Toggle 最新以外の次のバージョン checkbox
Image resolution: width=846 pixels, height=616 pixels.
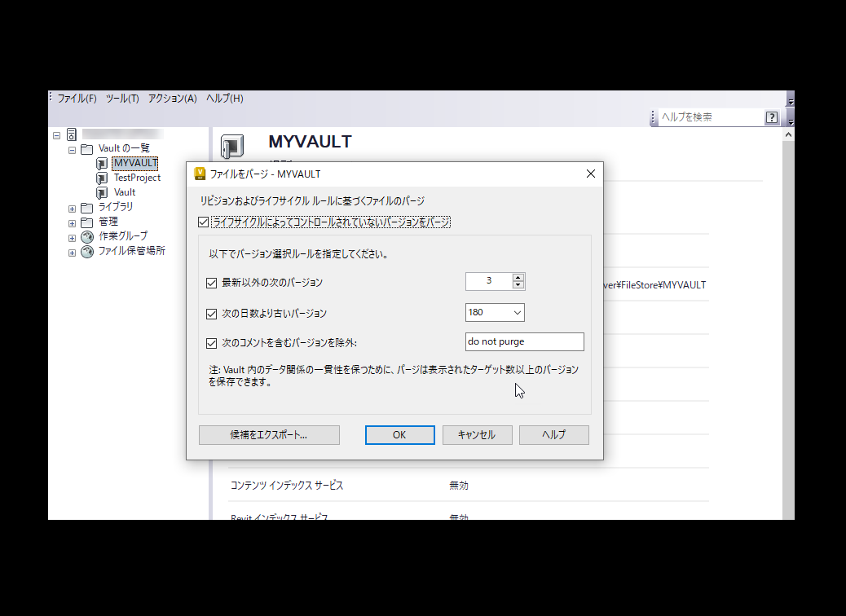212,283
